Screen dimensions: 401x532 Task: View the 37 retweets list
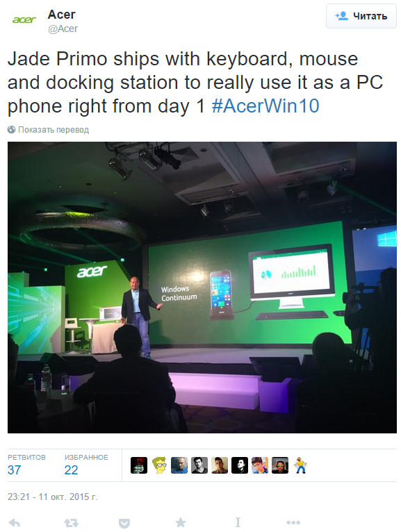click(x=26, y=465)
